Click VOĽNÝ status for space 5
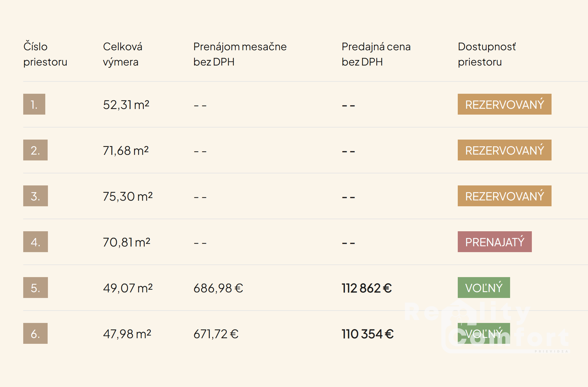Image resolution: width=588 pixels, height=387 pixels. [x=484, y=288]
